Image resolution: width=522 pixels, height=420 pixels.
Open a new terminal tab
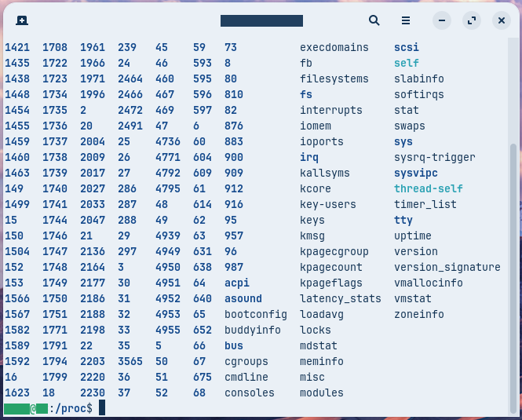(22, 20)
